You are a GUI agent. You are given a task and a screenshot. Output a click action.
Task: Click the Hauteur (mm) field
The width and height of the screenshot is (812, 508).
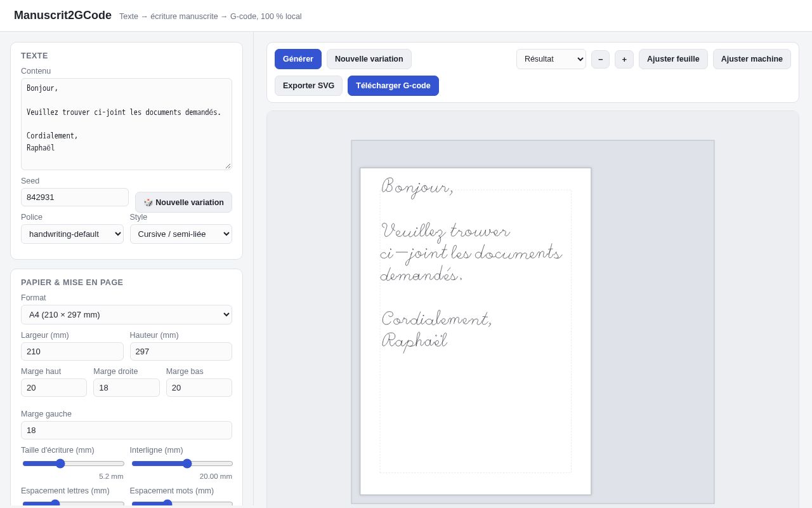181,351
